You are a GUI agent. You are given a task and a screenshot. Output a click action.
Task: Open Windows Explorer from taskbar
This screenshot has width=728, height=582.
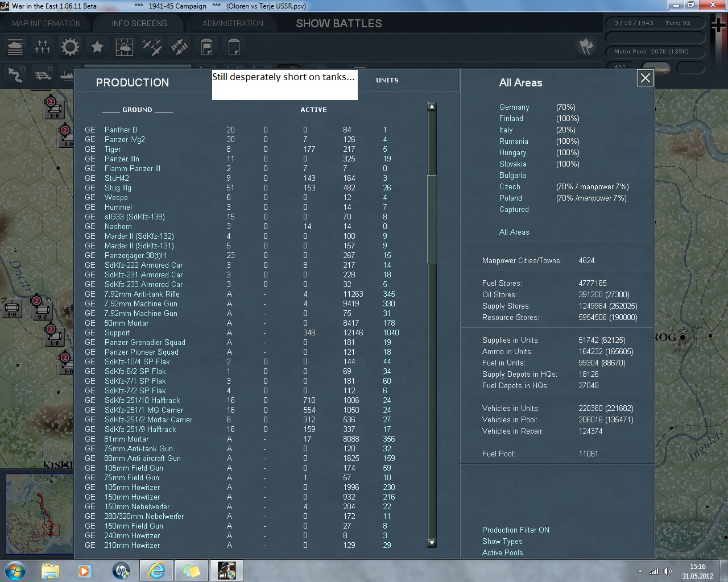51,571
